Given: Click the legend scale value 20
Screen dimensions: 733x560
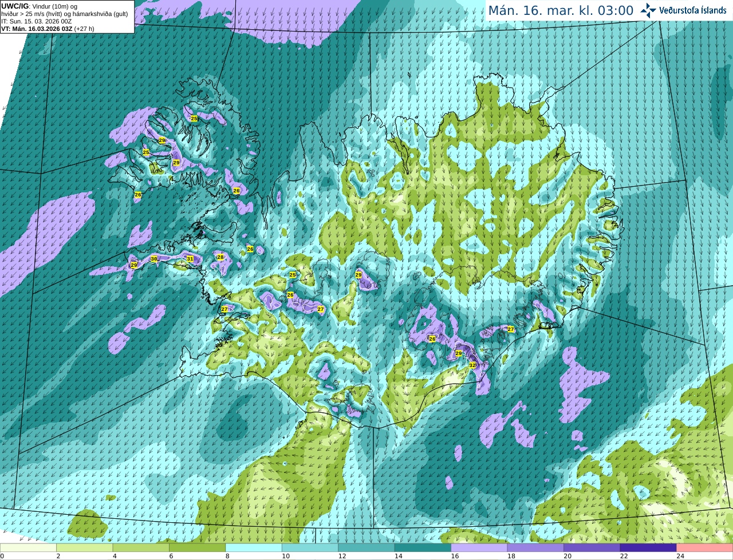Looking at the screenshot, I should point(568,556).
